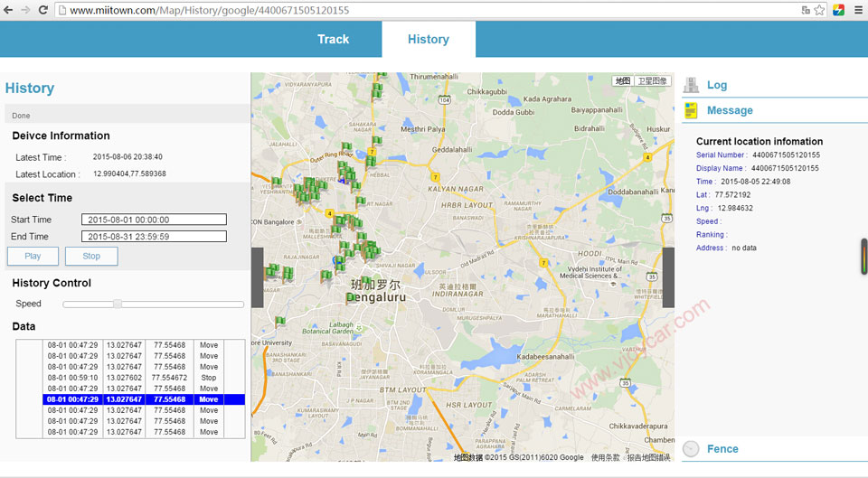Click the building icon beside Log

click(691, 85)
